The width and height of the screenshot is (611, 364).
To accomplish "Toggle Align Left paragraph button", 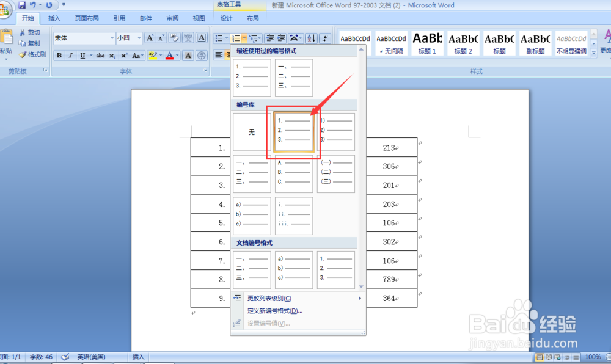I will click(219, 56).
